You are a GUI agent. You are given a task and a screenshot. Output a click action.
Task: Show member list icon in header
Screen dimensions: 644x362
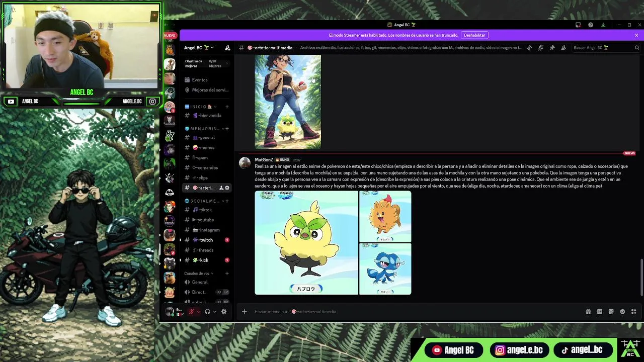[x=563, y=48]
